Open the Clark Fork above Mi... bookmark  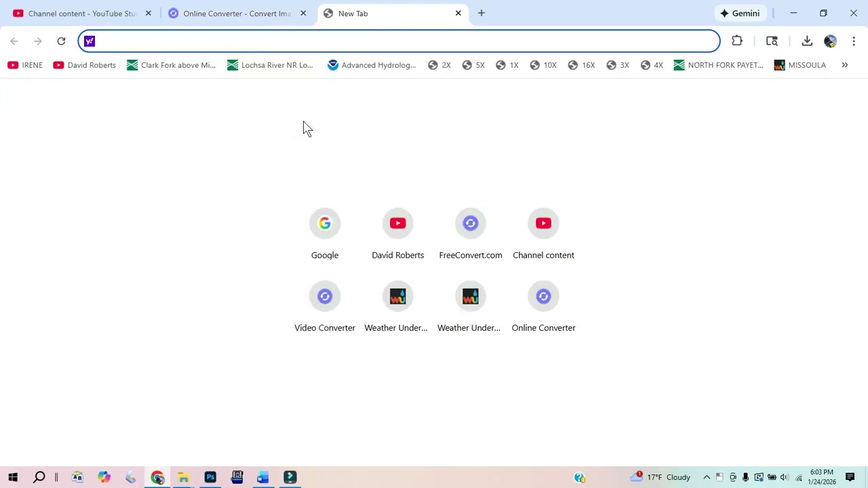click(x=172, y=65)
